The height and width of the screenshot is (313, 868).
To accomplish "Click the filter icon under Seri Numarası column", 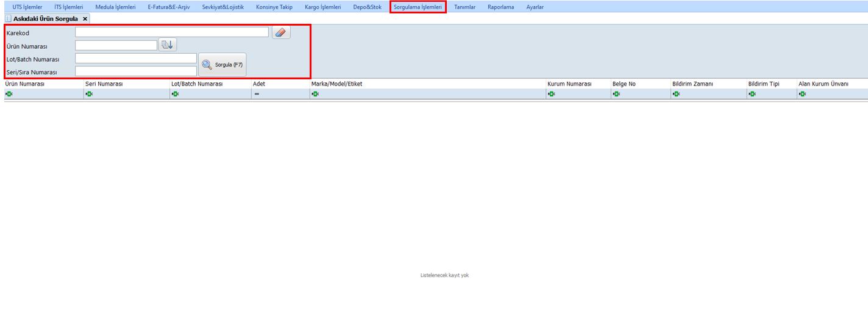I will click(89, 94).
